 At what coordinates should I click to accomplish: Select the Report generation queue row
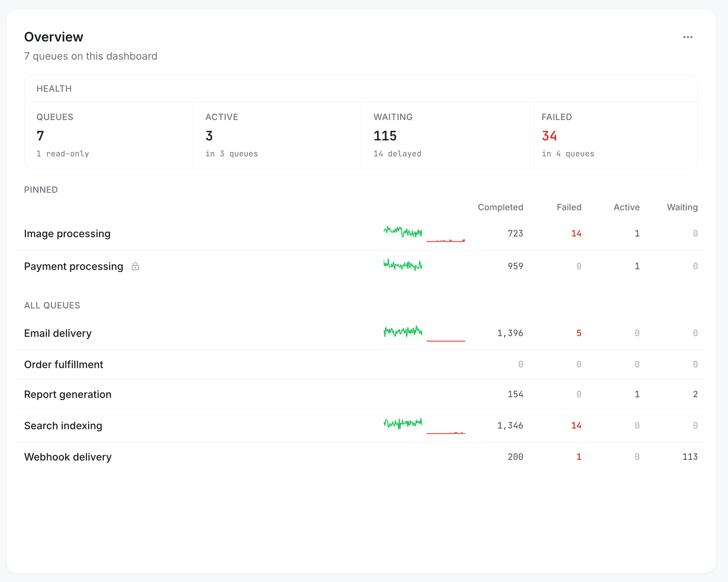(361, 394)
